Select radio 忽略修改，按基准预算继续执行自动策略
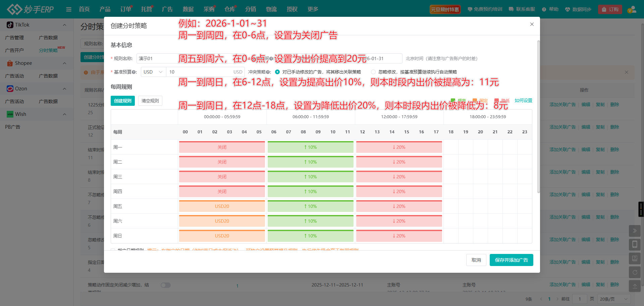 373,72
